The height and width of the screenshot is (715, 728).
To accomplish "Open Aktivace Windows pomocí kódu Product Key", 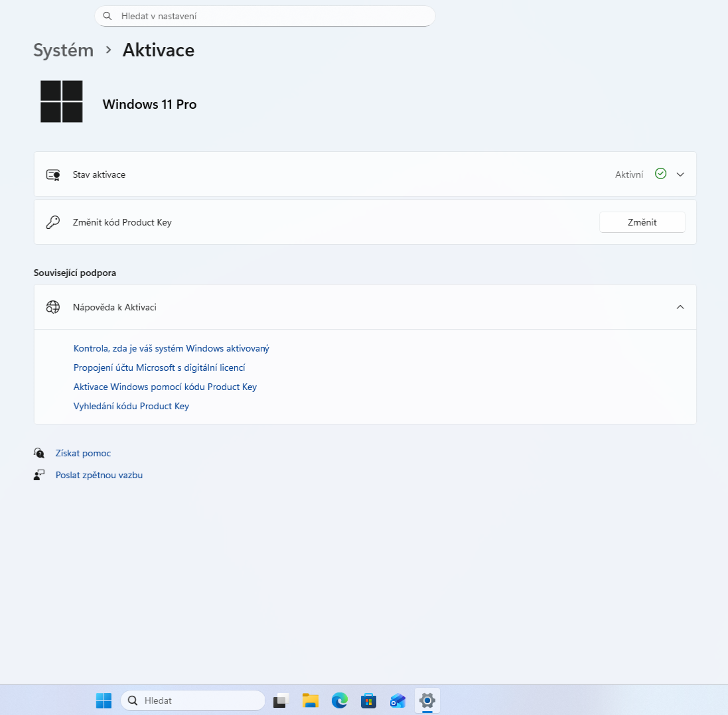I will pos(165,387).
